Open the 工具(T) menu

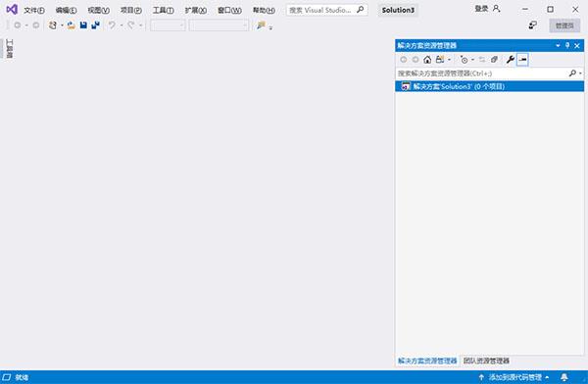(163, 10)
